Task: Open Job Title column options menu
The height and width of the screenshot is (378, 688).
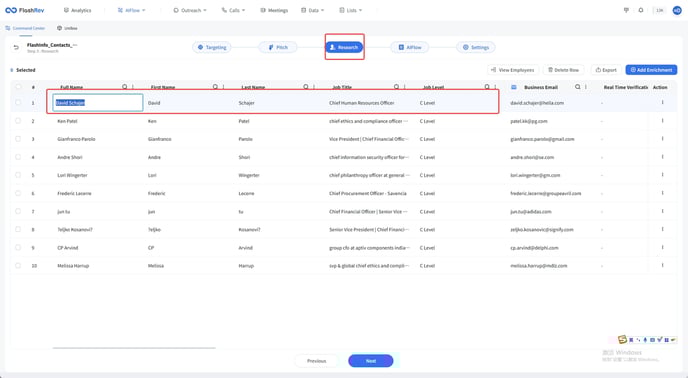Action: 405,87
